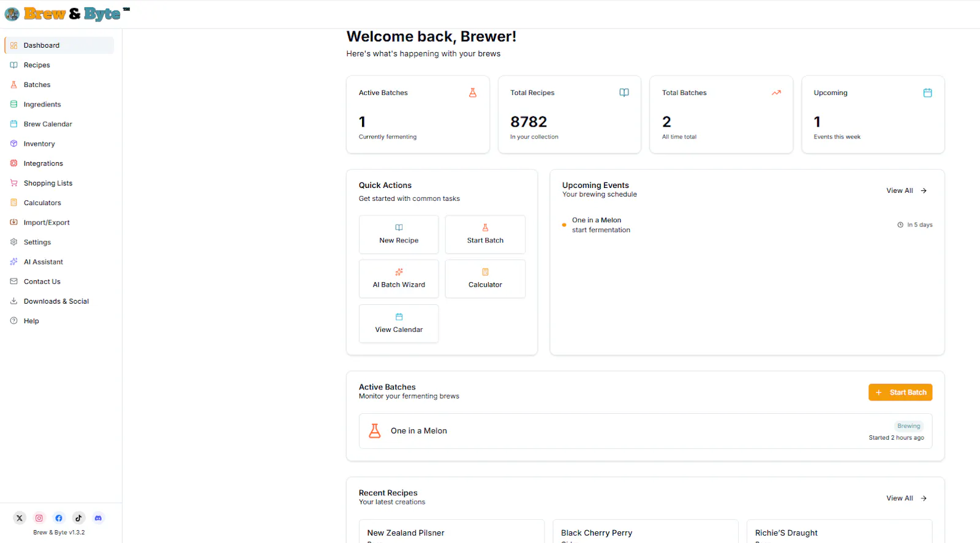Open the One in a Melon active batch row
Screen dimensions: 980x543
tap(646, 431)
